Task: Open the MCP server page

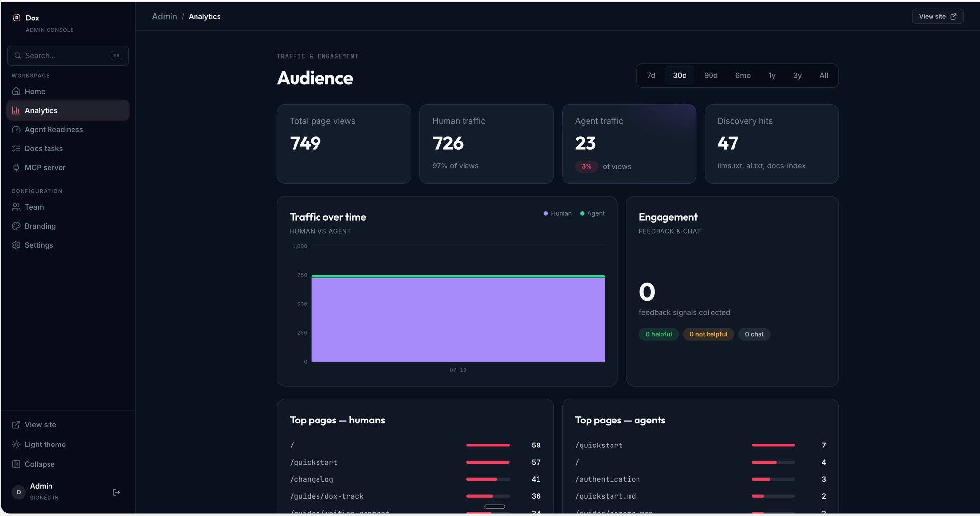Action: (x=68, y=167)
